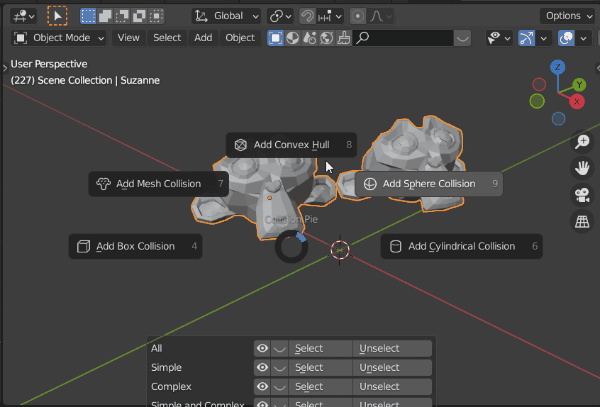Toggle snapping magnet in the header
Screen dimensions: 600x407
coord(307,16)
